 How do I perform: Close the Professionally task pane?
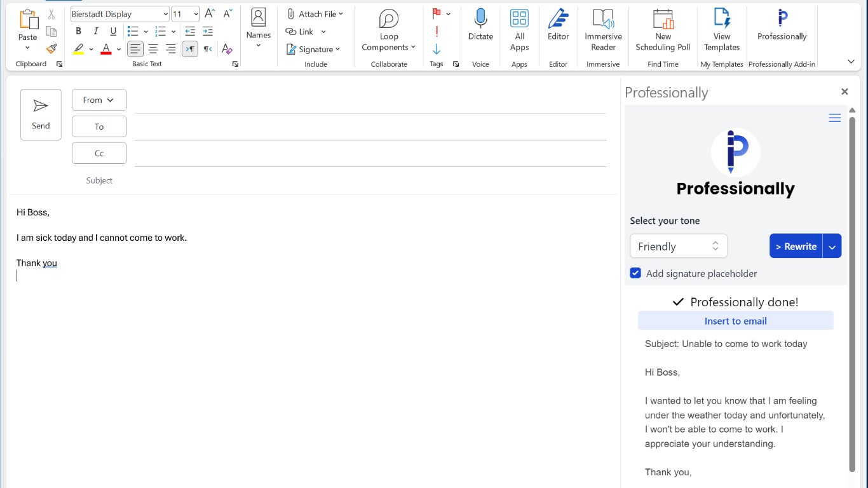click(844, 91)
